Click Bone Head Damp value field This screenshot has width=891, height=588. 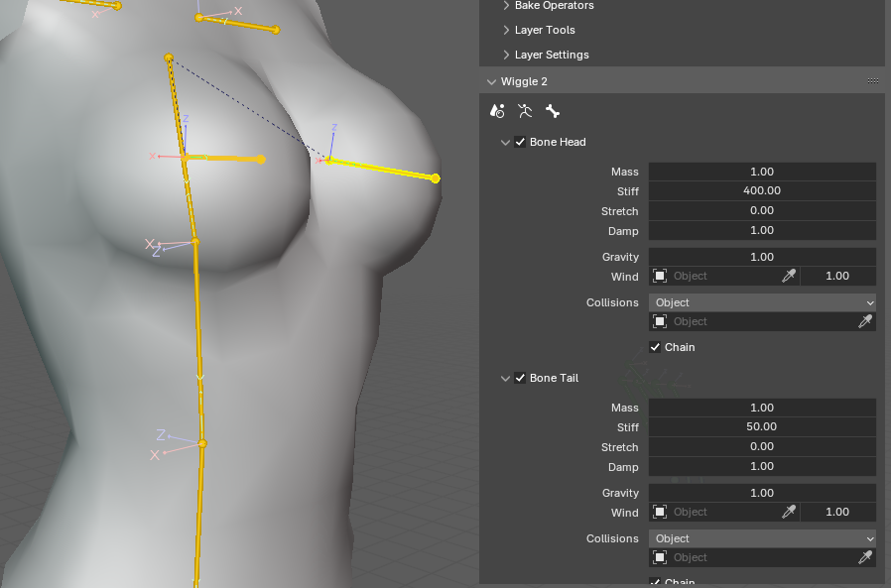[762, 231]
